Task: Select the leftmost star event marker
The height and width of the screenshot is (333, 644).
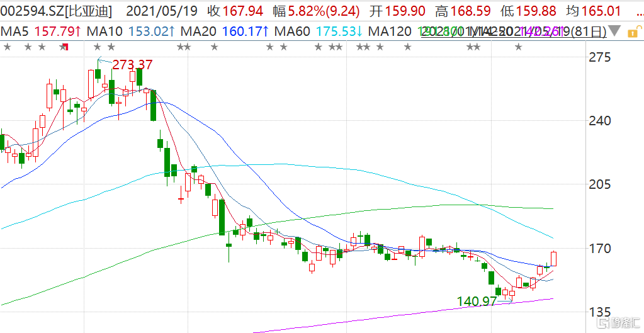Action: tap(7, 48)
